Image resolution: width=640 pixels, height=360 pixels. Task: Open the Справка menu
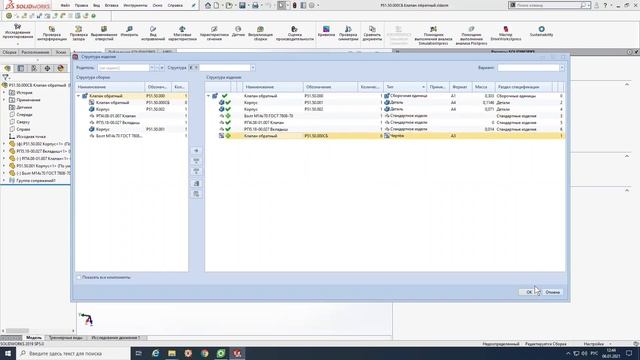[175, 6]
